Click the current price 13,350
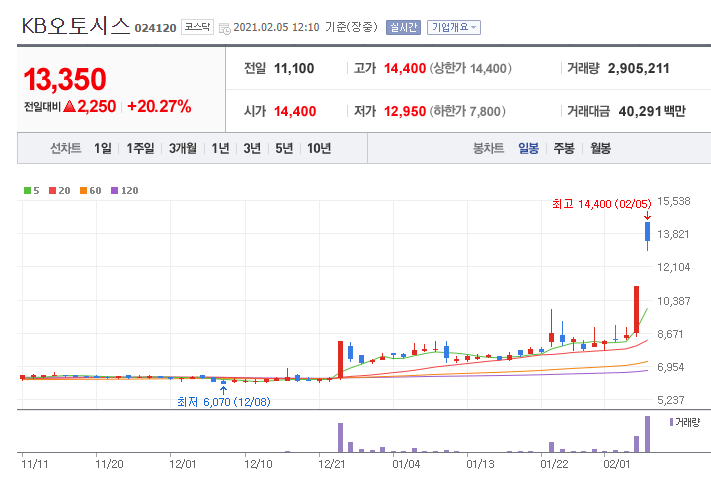711x479 pixels. (x=65, y=79)
